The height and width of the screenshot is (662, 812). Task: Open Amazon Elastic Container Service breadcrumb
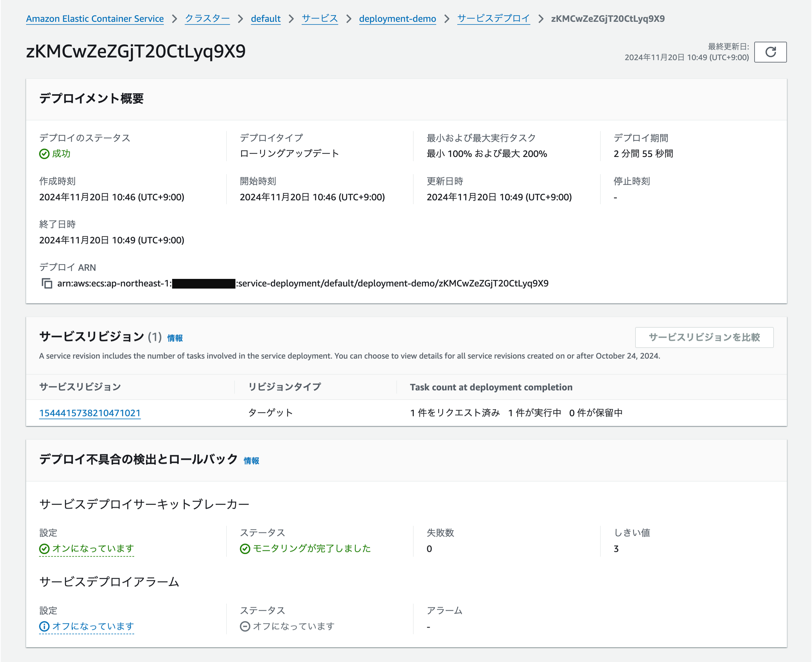95,19
